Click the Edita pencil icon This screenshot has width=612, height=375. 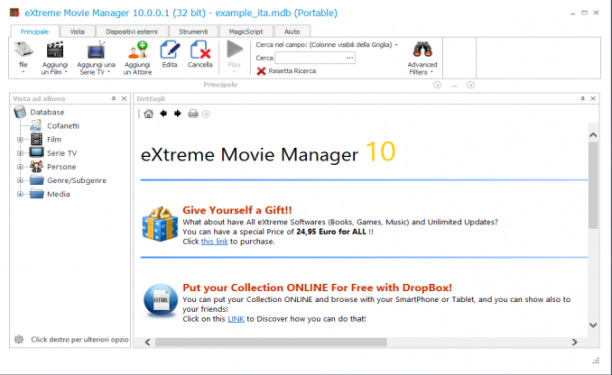169,50
